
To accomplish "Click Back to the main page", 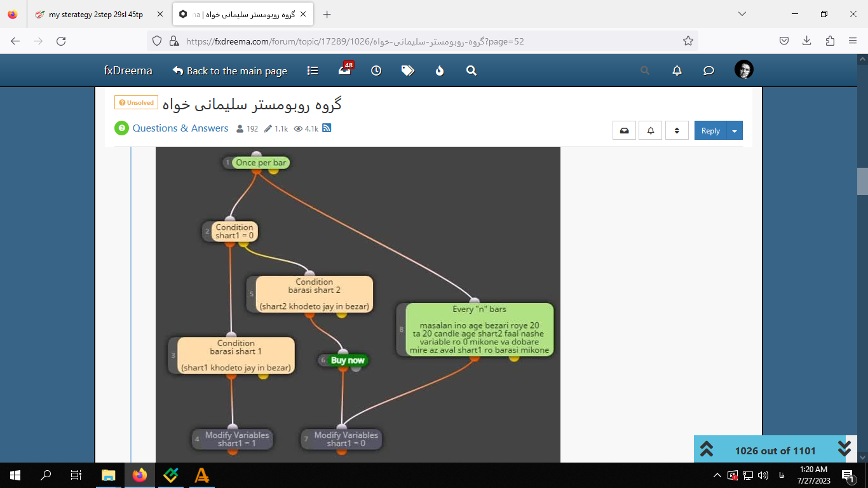I will [230, 71].
